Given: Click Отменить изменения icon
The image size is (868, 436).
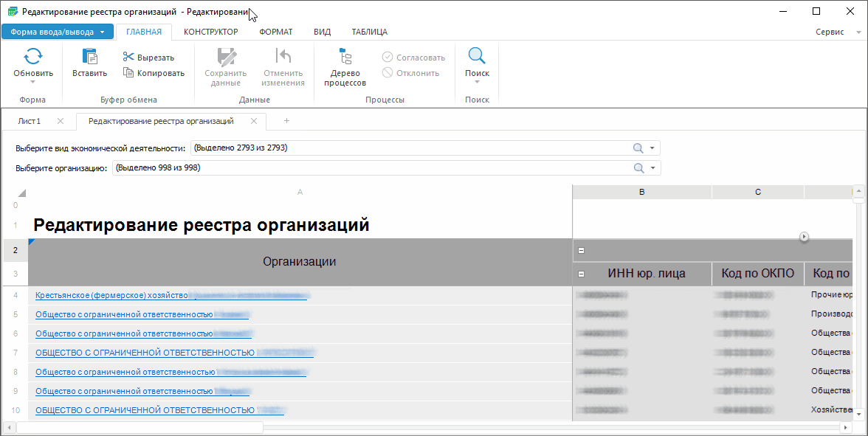Looking at the screenshot, I should pos(283,56).
